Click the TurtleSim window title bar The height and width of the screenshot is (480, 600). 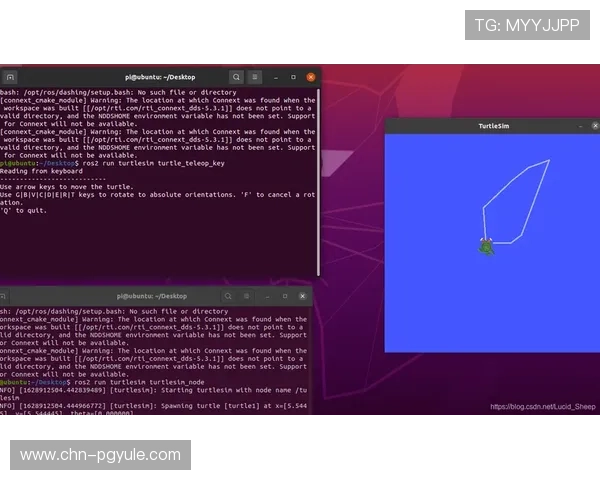point(490,127)
